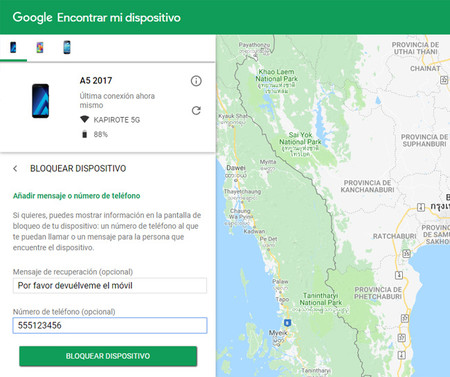Select the first device tab A5 2017

pyautogui.click(x=13, y=48)
